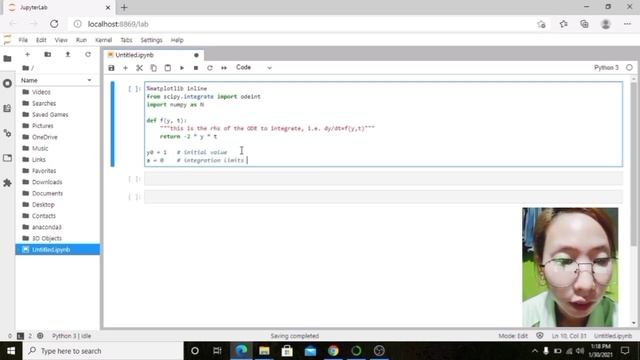Click the notebook vertical scrollbar
The height and width of the screenshot is (360, 640).
(633, 164)
